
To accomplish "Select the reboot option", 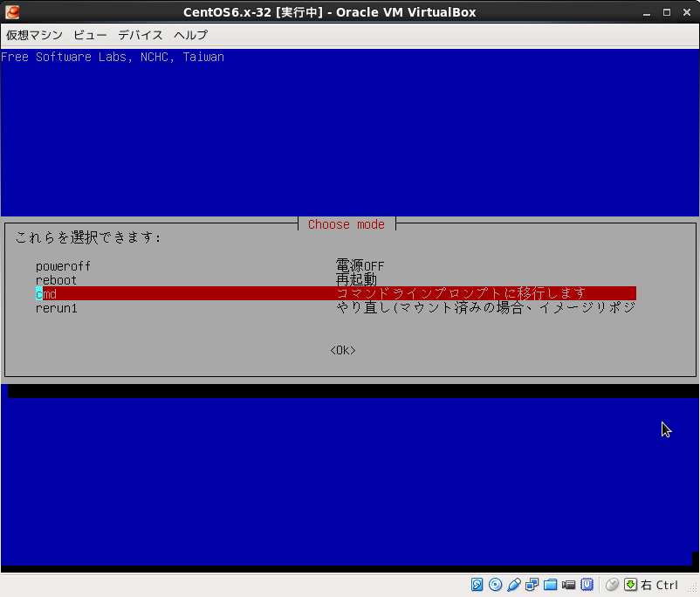I will coord(56,280).
